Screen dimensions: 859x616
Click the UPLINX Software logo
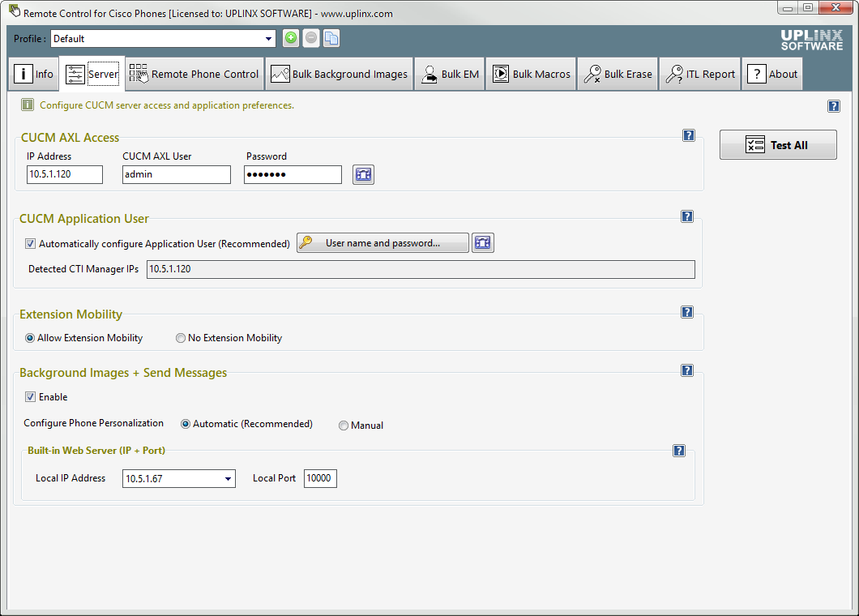(x=811, y=40)
